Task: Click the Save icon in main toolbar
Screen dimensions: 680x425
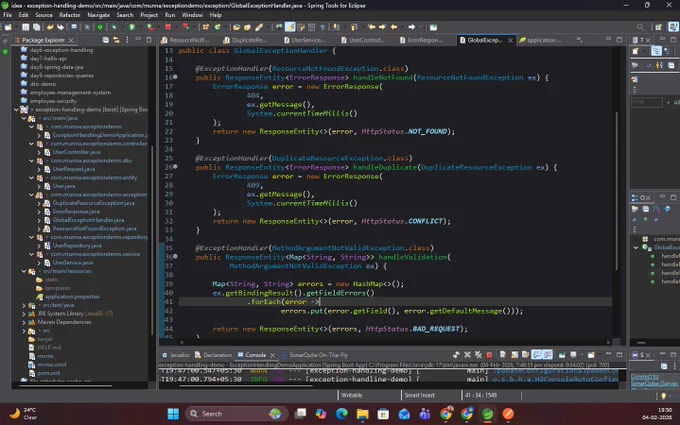Action: (x=26, y=27)
